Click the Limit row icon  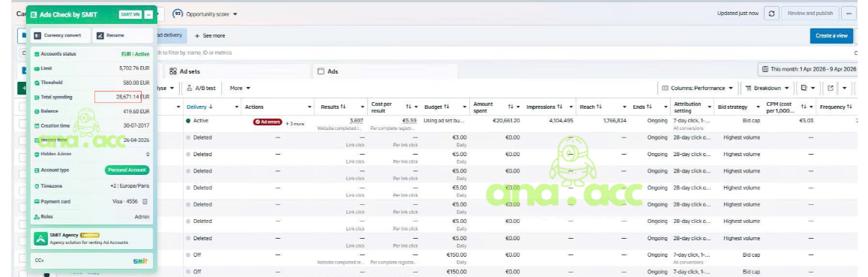click(37, 69)
